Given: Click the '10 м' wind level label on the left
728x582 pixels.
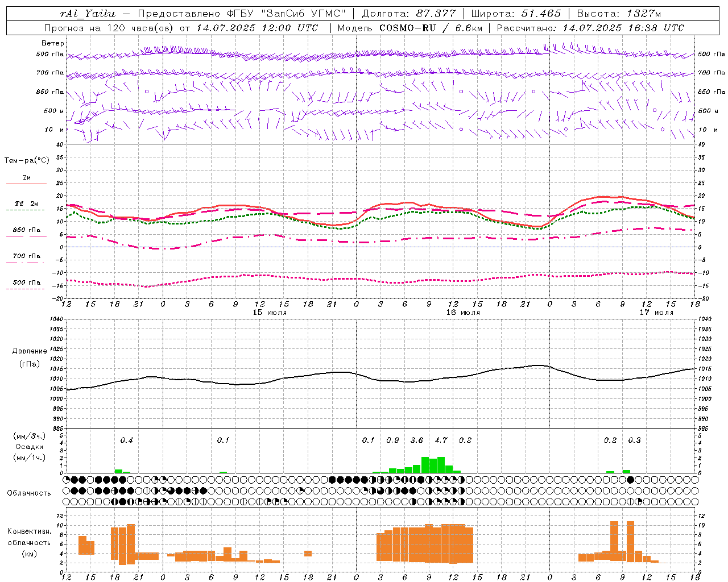Looking at the screenshot, I should [x=55, y=130].
